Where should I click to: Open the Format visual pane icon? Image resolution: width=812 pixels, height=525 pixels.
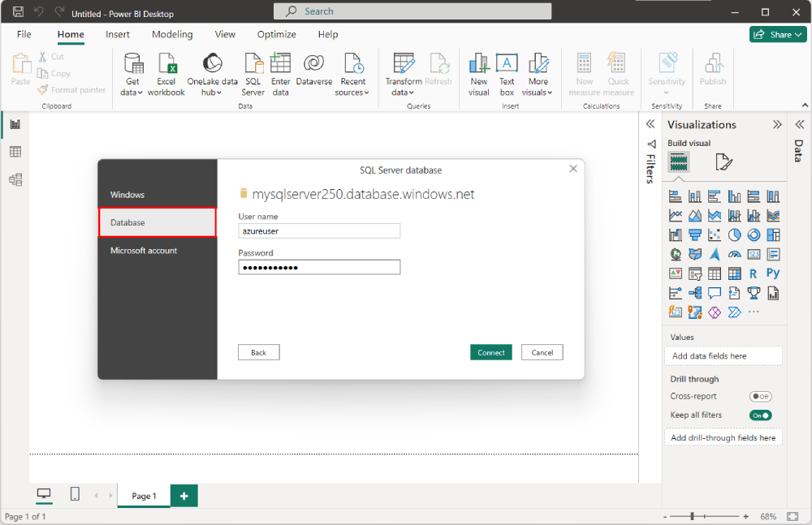pos(724,162)
